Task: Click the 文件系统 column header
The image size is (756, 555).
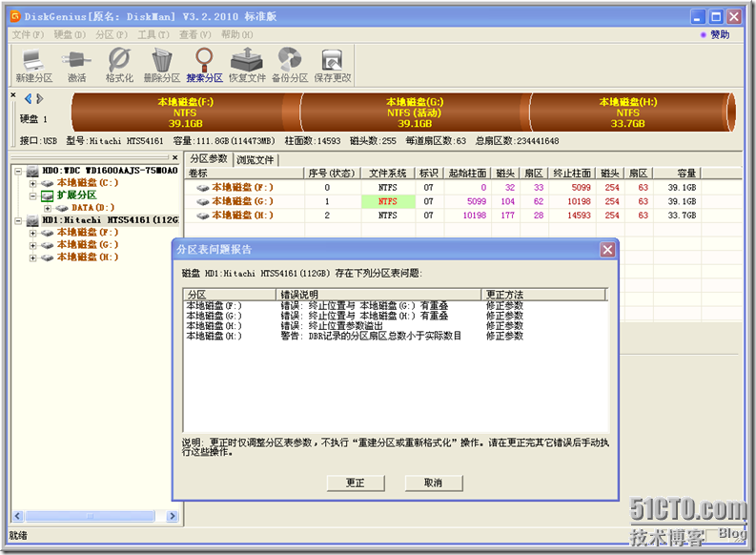Action: (388, 174)
